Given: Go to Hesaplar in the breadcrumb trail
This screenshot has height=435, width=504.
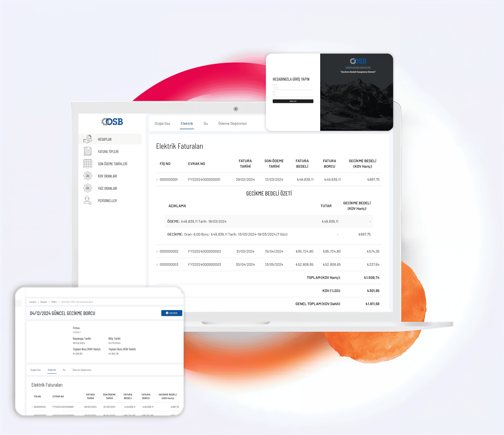Looking at the screenshot, I should [44, 302].
